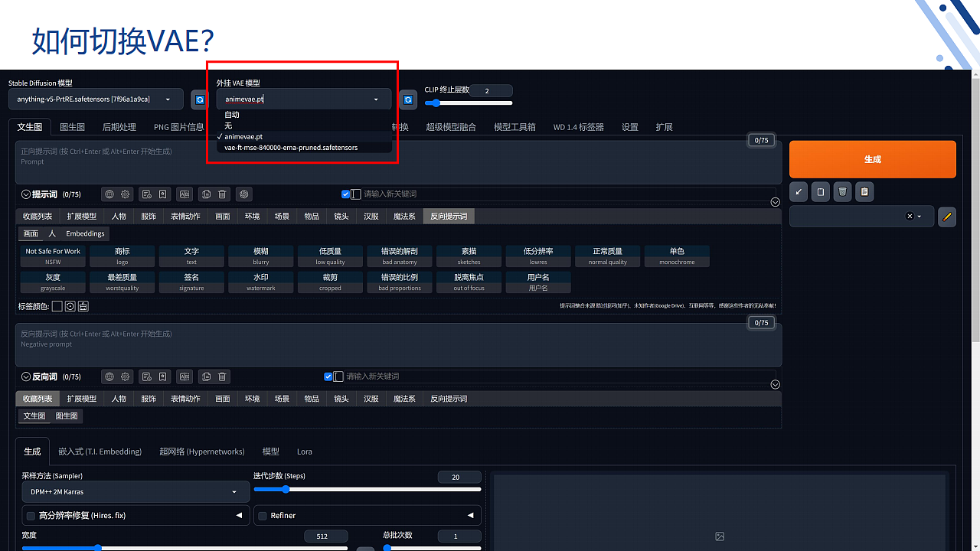Expand the Hires. fix panel arrow
The width and height of the screenshot is (980, 551).
tap(239, 516)
